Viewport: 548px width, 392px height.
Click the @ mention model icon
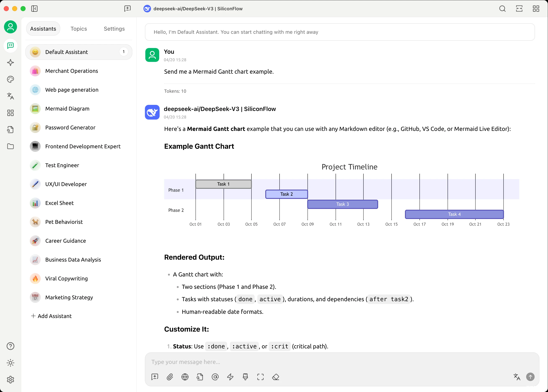point(215,377)
